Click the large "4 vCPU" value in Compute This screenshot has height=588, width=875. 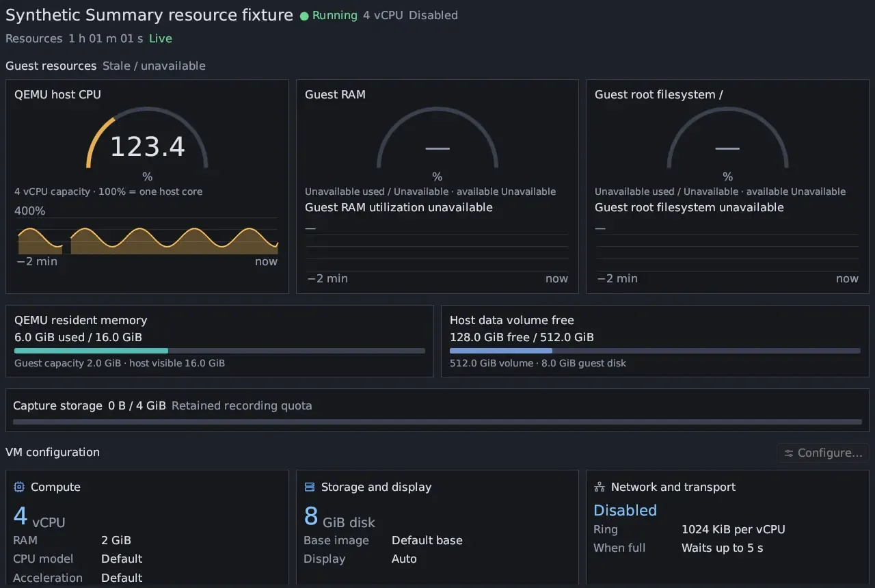tap(40, 517)
